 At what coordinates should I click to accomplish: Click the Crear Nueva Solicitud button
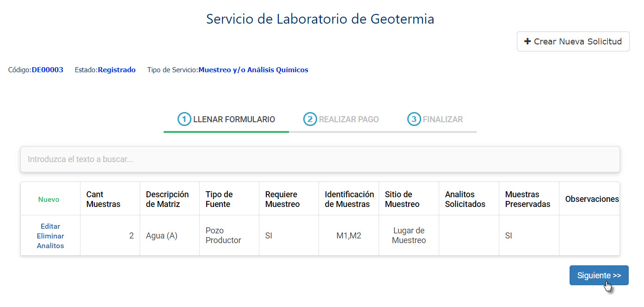(x=573, y=41)
